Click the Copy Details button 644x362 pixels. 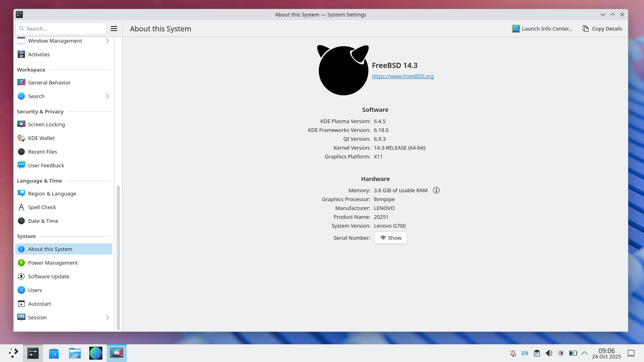(602, 29)
